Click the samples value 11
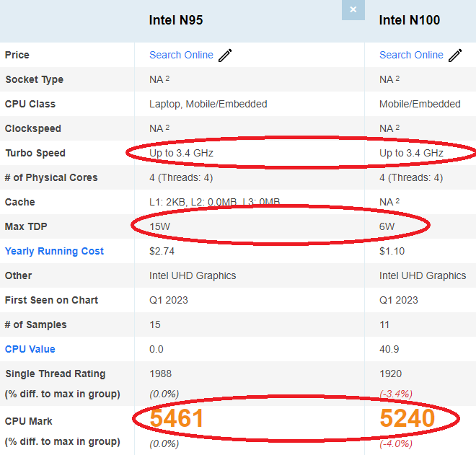The image size is (476, 455). click(384, 324)
